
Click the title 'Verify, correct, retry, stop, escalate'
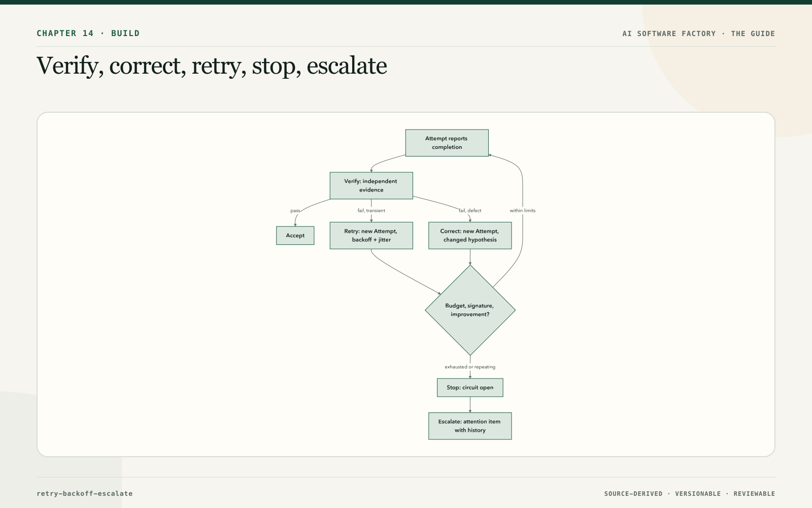(212, 66)
